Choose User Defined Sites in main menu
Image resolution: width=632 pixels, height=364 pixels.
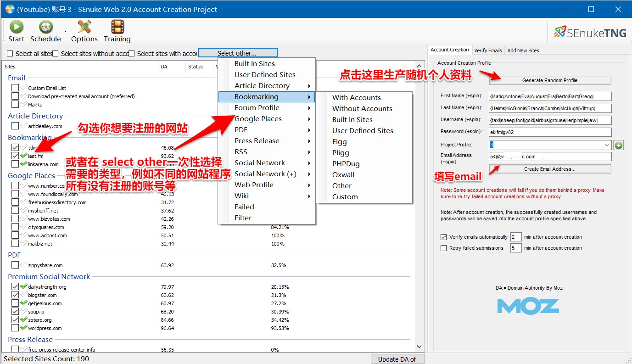(267, 75)
